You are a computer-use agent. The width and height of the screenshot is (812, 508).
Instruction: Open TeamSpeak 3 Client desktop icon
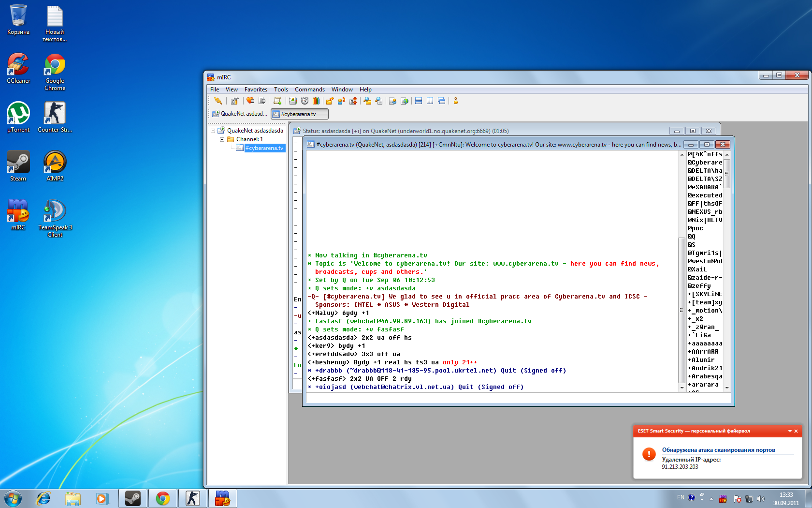[55, 219]
